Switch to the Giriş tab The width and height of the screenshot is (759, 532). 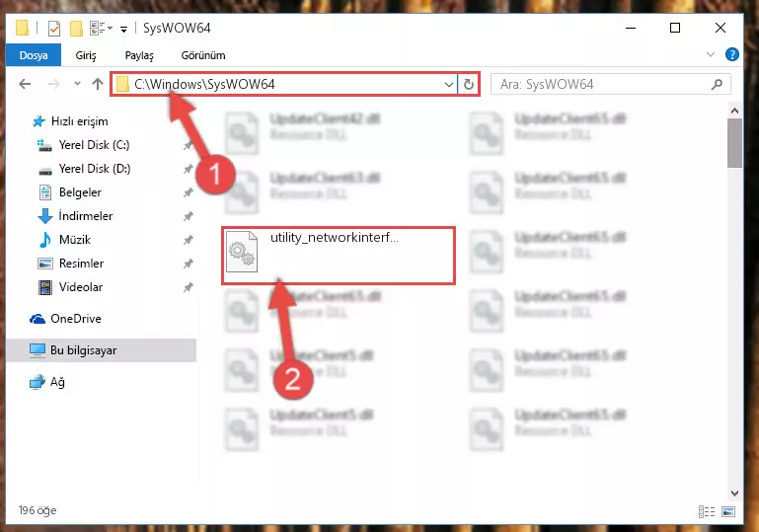(x=86, y=55)
